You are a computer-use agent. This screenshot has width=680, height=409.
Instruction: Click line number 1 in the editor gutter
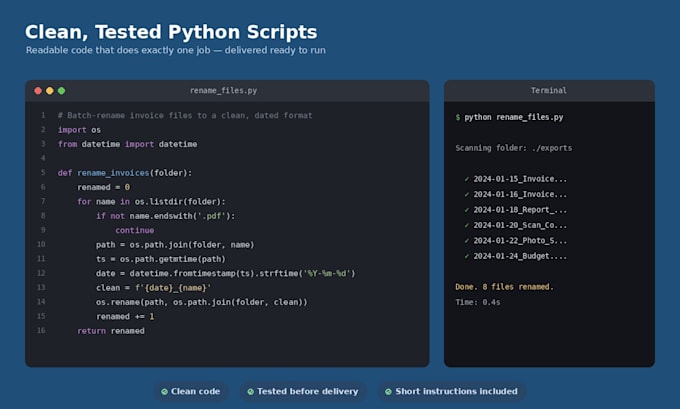pyautogui.click(x=43, y=115)
